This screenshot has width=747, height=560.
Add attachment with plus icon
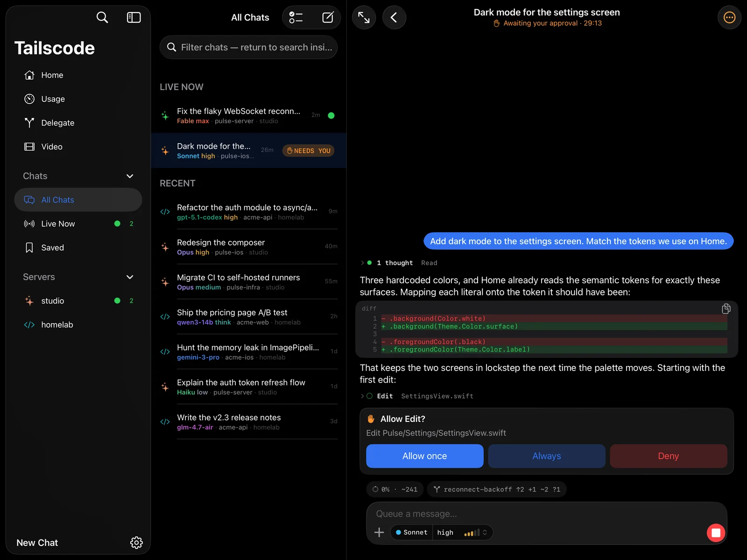click(x=379, y=532)
